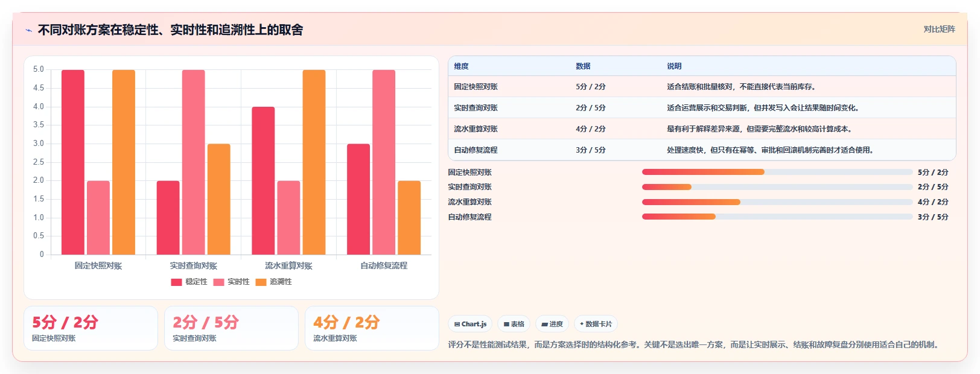
Task: Click the orange 追溯性 bar for 实时查询对账
Action: coord(219,199)
